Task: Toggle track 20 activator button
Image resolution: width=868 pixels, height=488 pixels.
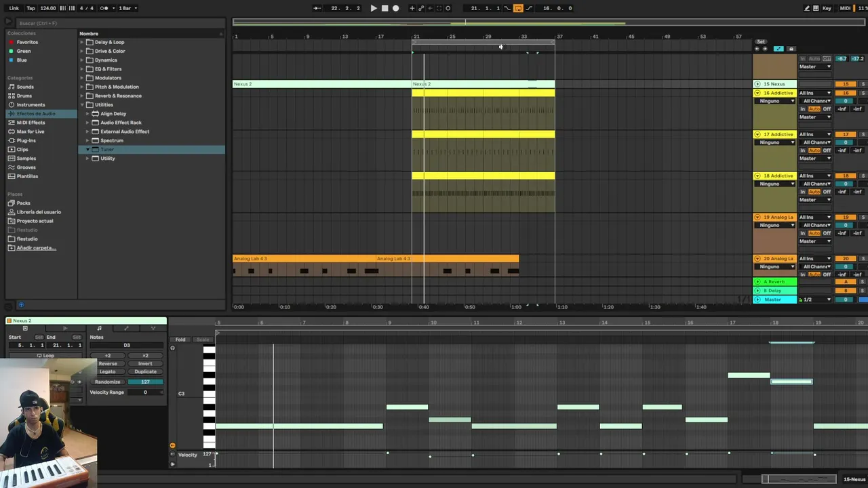Action: (846, 258)
